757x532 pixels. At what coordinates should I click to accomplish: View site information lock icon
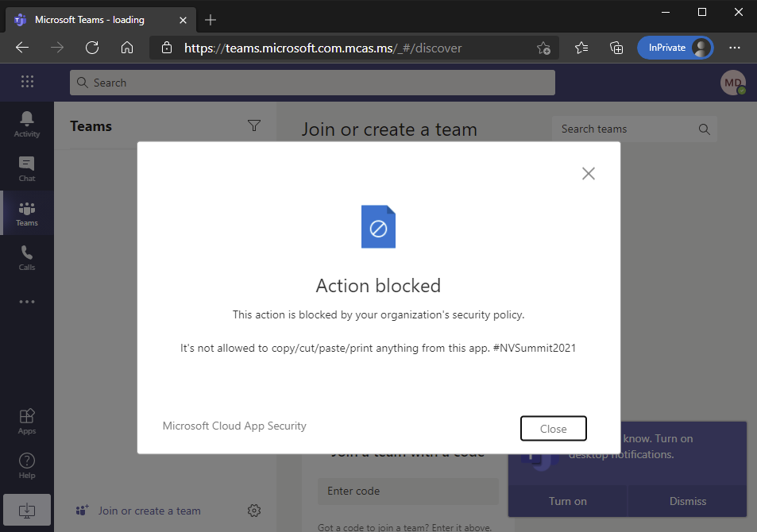pos(167,48)
